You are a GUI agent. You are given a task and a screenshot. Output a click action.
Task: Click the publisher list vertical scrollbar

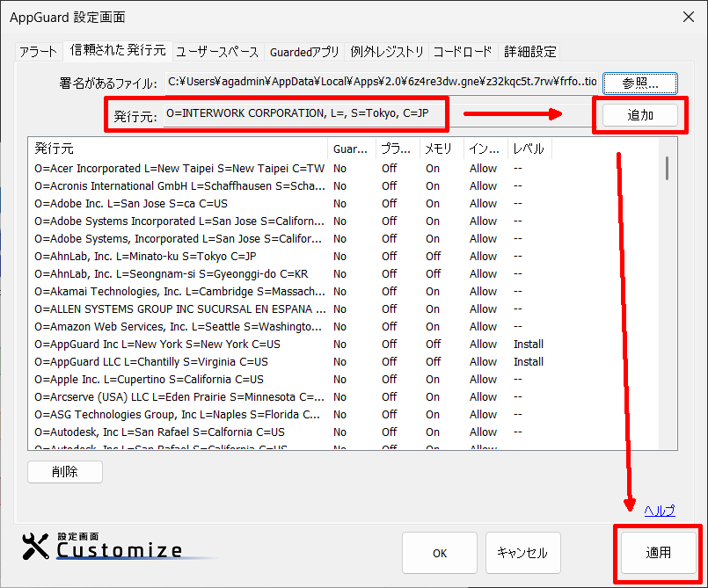tap(668, 167)
